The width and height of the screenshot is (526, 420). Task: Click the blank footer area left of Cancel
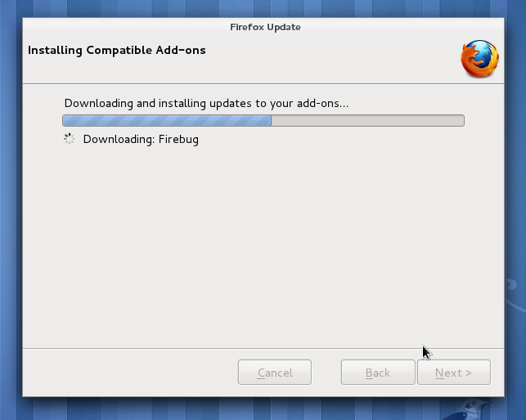pos(129,373)
